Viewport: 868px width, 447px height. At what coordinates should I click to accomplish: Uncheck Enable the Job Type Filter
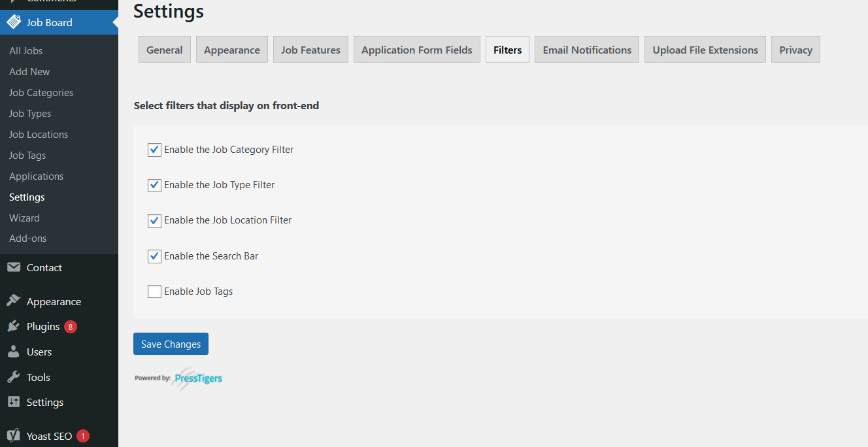(154, 185)
